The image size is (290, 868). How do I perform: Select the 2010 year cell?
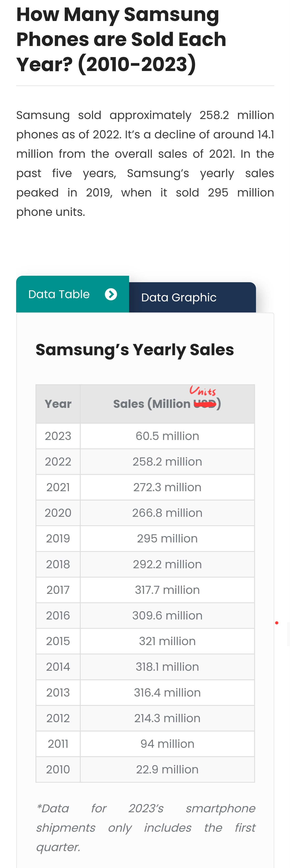pyautogui.click(x=58, y=769)
